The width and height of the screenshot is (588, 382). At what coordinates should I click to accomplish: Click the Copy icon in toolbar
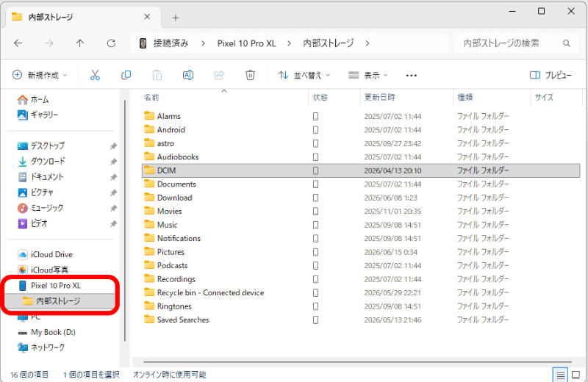pyautogui.click(x=126, y=75)
